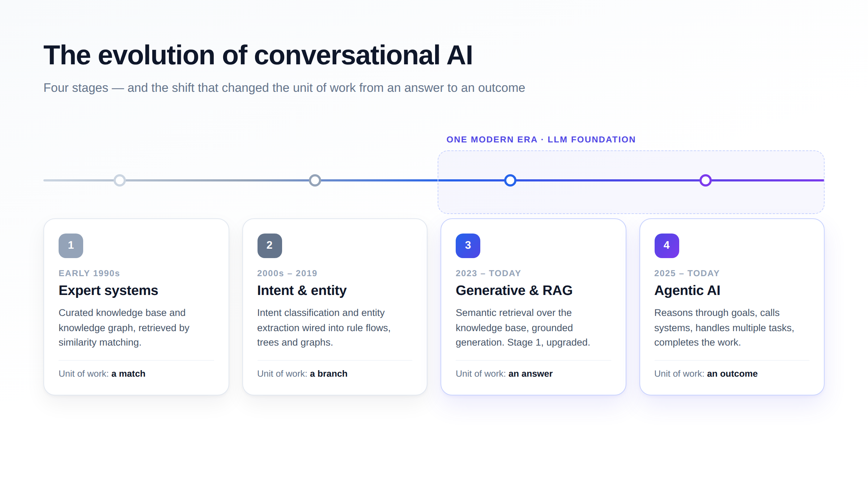Image resolution: width=868 pixels, height=488 pixels.
Task: Select the first gray timeline marker
Action: 120,180
